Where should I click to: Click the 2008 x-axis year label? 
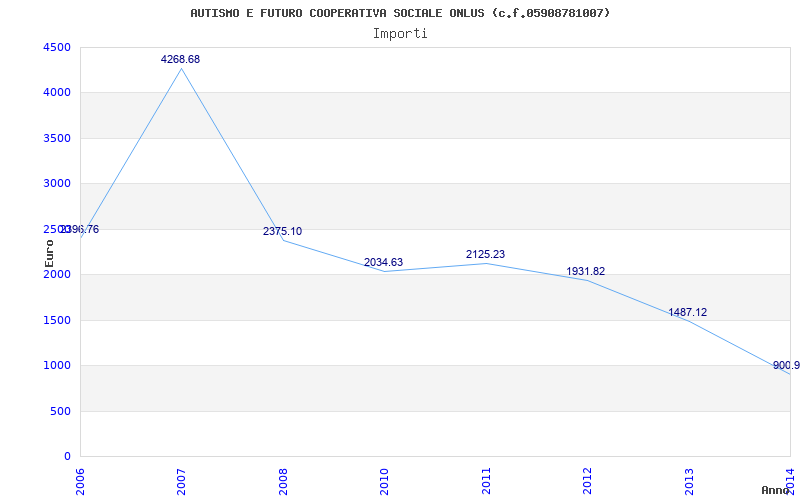(x=283, y=482)
